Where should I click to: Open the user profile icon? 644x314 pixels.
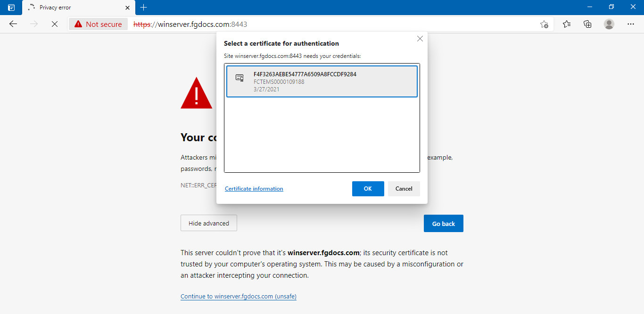click(609, 24)
